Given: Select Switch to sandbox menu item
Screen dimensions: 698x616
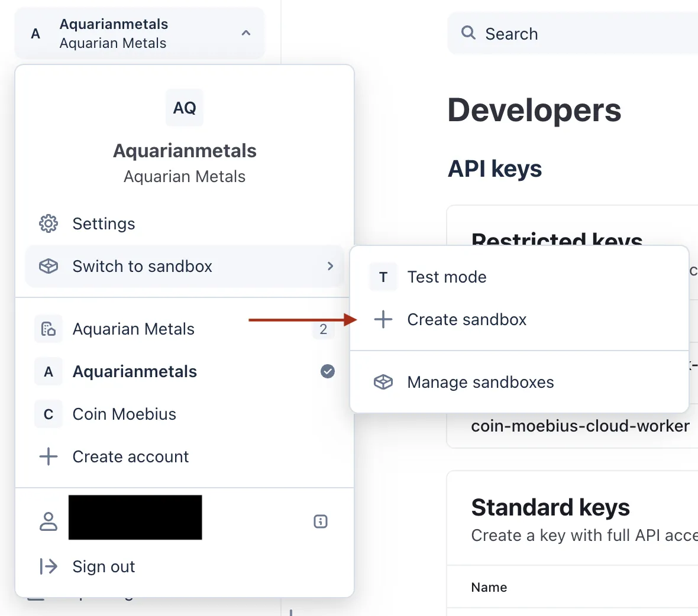Looking at the screenshot, I should tap(185, 267).
